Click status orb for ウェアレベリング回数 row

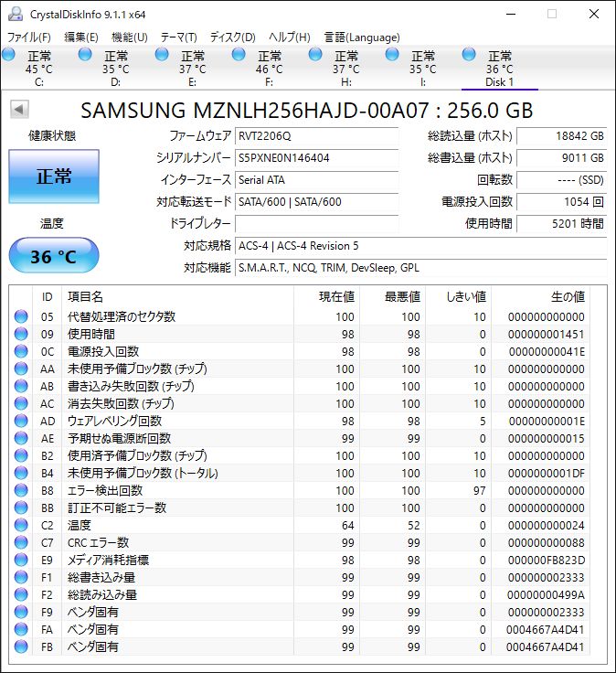pos(21,421)
